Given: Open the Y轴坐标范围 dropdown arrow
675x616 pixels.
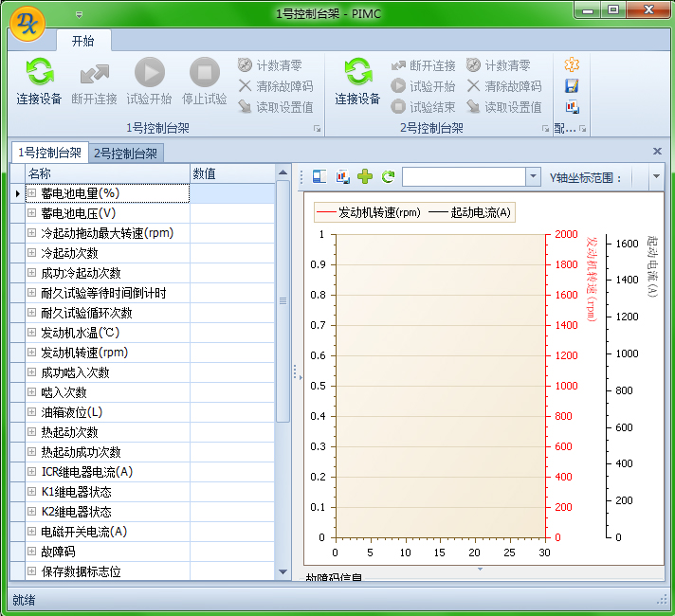Looking at the screenshot, I should [x=656, y=177].
